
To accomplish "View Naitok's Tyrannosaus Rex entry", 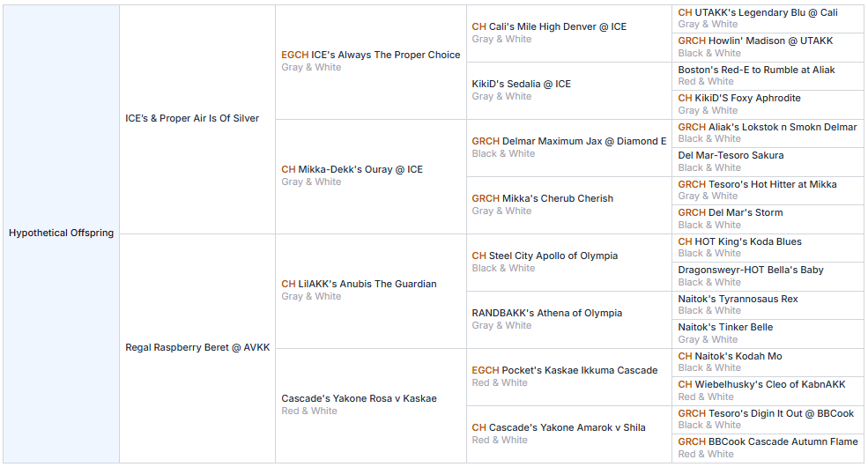I will [x=738, y=299].
